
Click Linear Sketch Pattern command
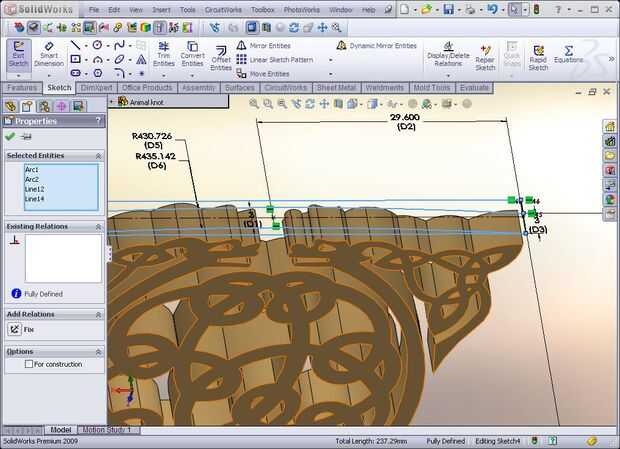[x=275, y=60]
